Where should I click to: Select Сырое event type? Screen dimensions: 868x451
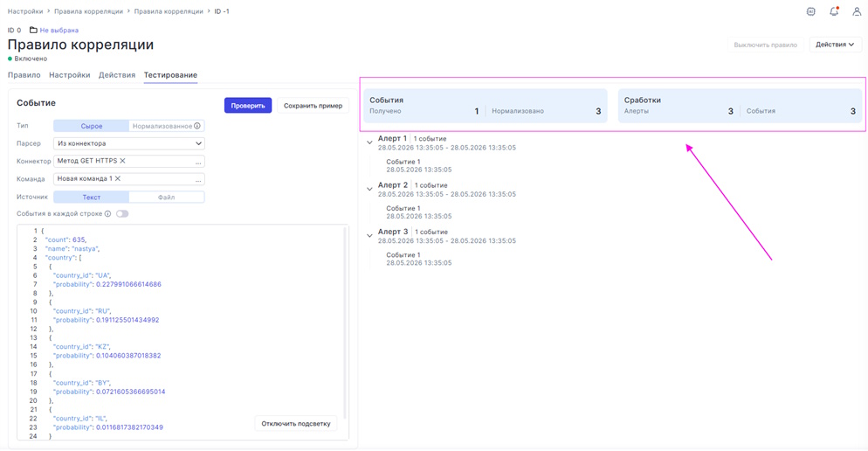[x=92, y=126]
